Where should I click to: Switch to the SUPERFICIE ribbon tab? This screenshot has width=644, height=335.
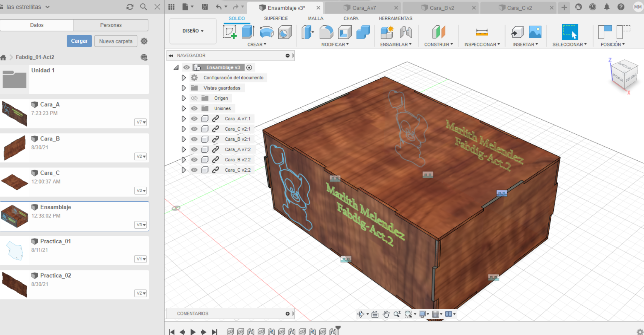[276, 18]
